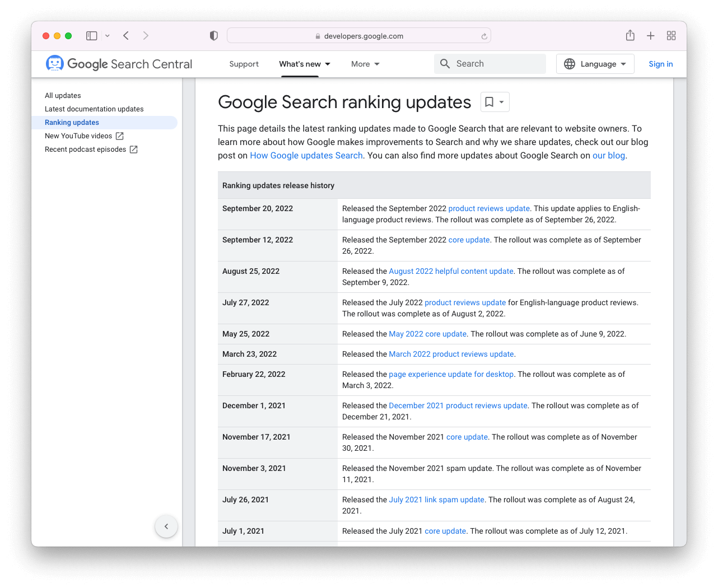Image resolution: width=718 pixels, height=588 pixels.
Task: Collapse the navigation sidebar with the chevron
Action: coord(166,526)
